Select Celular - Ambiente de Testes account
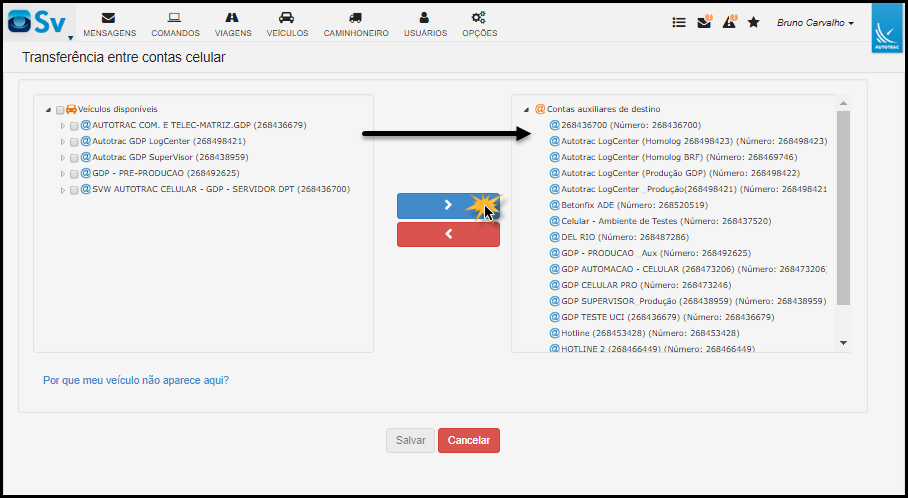Screen dimensions: 908x498 [660, 221]
